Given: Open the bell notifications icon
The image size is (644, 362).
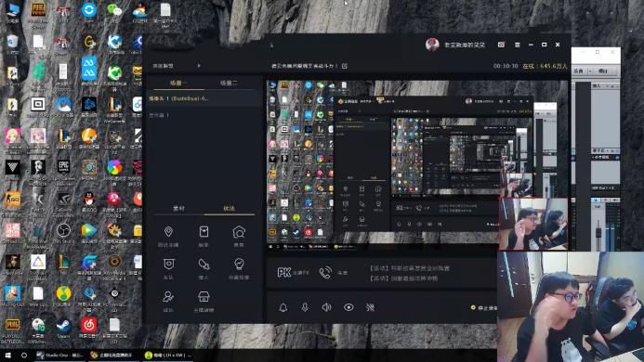Looking at the screenshot, I should [x=283, y=307].
